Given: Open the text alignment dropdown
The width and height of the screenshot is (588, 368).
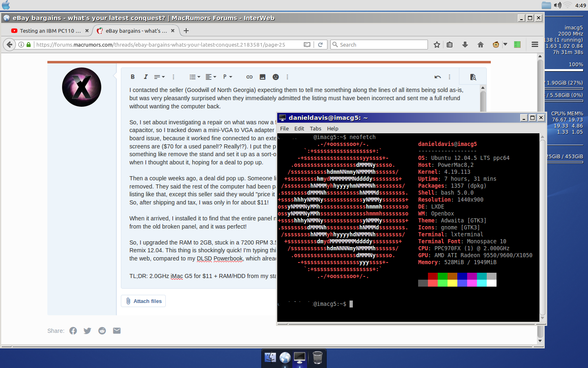Looking at the screenshot, I should tap(211, 77).
